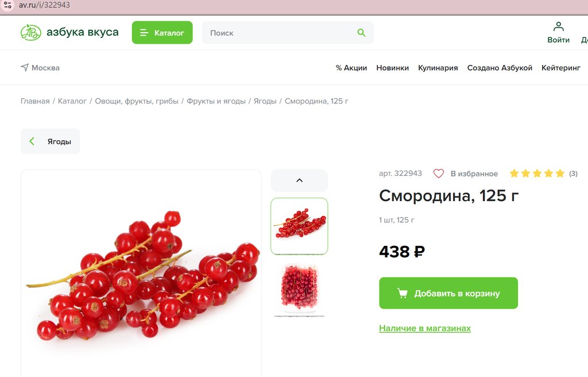Click the Москва location arrow icon

coord(25,68)
